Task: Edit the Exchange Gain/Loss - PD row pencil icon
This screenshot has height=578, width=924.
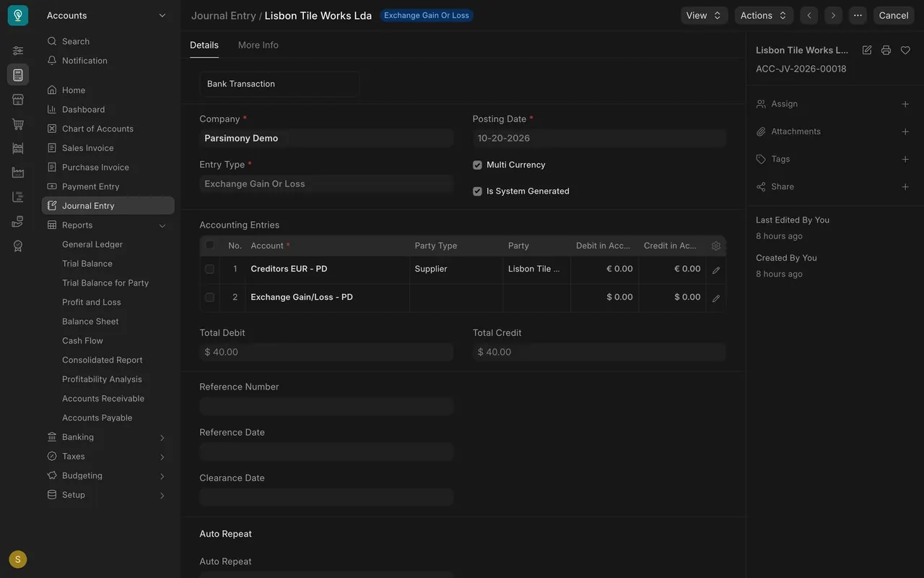Action: click(716, 298)
